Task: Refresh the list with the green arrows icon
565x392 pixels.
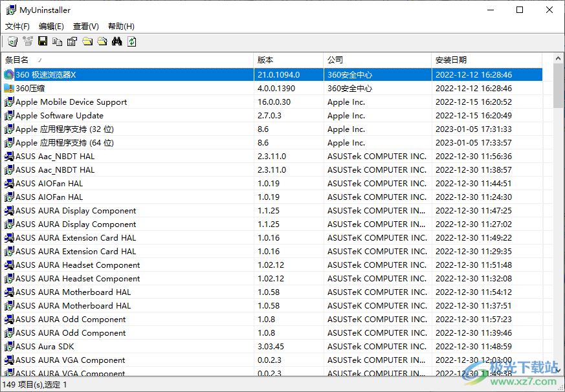Action: click(132, 41)
